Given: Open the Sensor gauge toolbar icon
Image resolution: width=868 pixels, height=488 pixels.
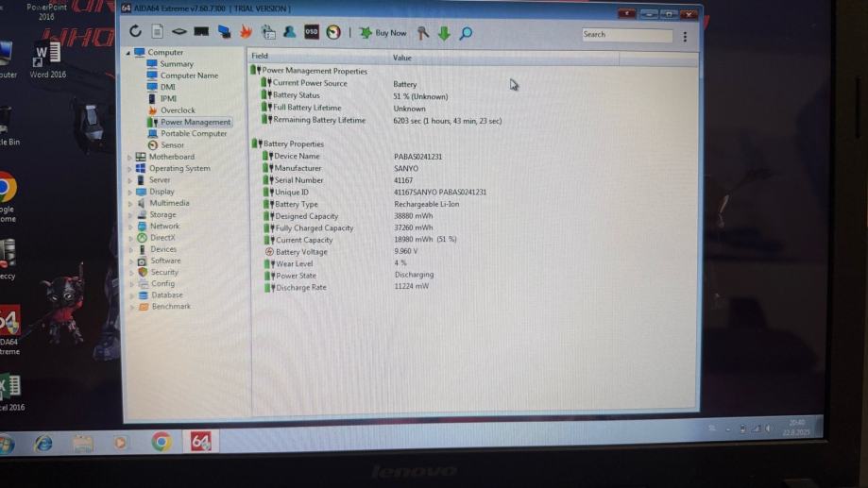Looking at the screenshot, I should pos(333,33).
